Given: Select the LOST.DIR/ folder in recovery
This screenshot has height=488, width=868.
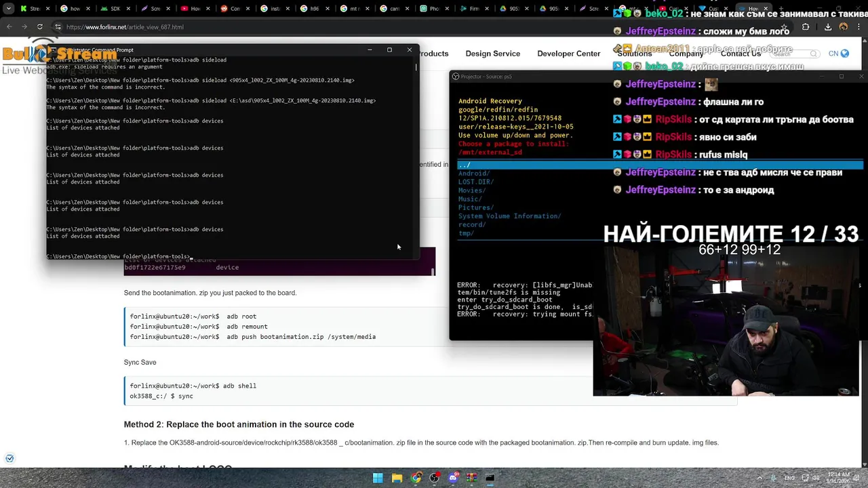Looking at the screenshot, I should coord(475,182).
